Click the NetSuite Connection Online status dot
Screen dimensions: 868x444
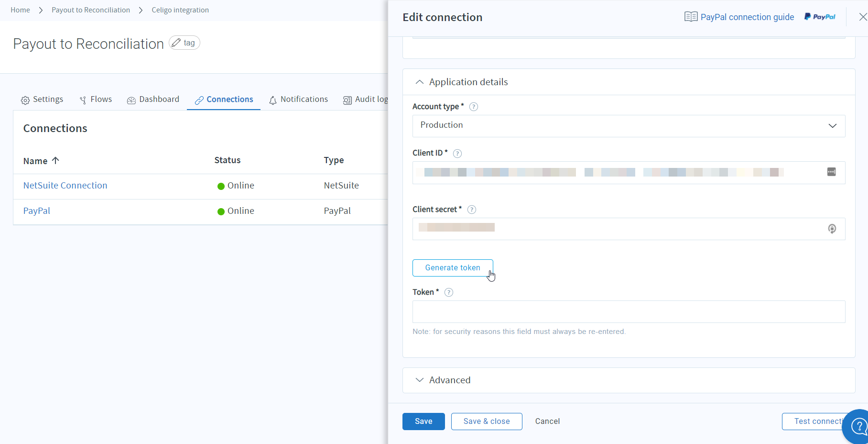(221, 186)
